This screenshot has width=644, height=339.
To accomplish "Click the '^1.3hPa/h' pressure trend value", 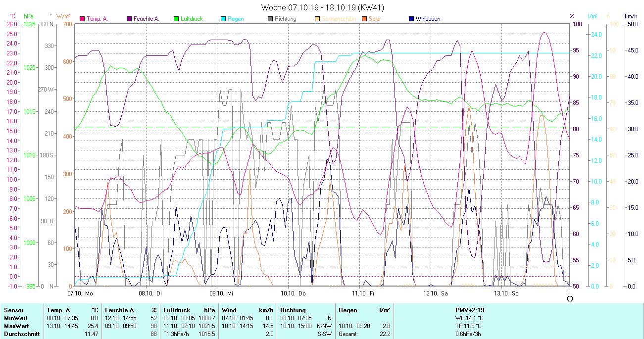I will [176, 334].
